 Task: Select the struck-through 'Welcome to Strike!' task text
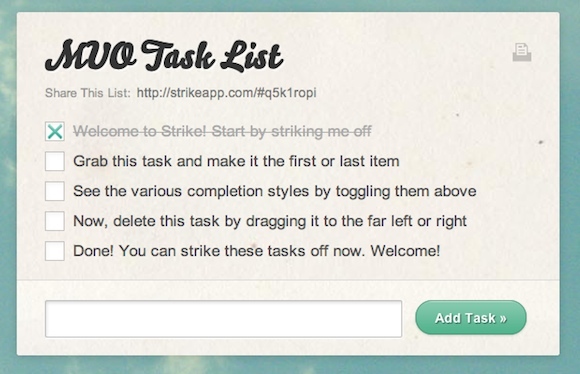222,131
